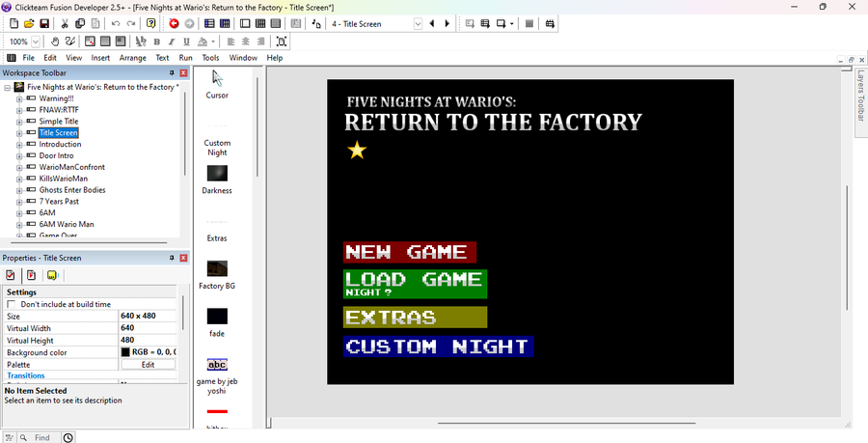Go to next frame arrow
This screenshot has width=868, height=443.
tap(447, 24)
